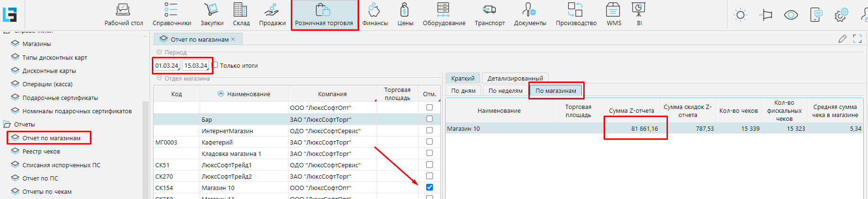Collapse the Отчеты folder in sidebar
The width and height of the screenshot is (868, 199).
pos(7,125)
